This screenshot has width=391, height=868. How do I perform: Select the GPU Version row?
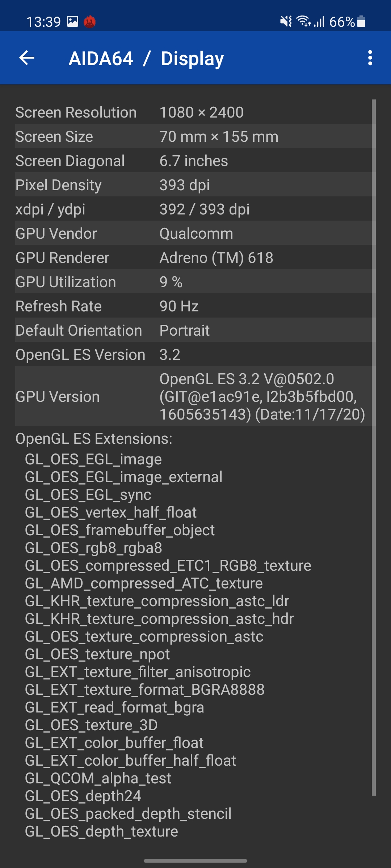click(x=193, y=396)
